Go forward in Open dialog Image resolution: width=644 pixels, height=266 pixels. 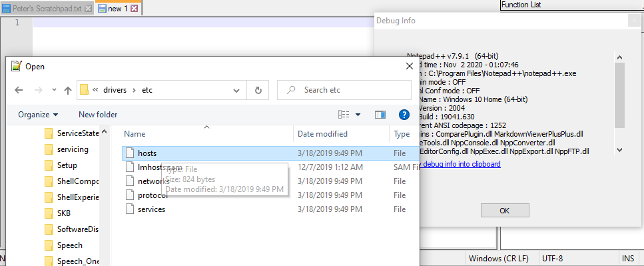38,91
